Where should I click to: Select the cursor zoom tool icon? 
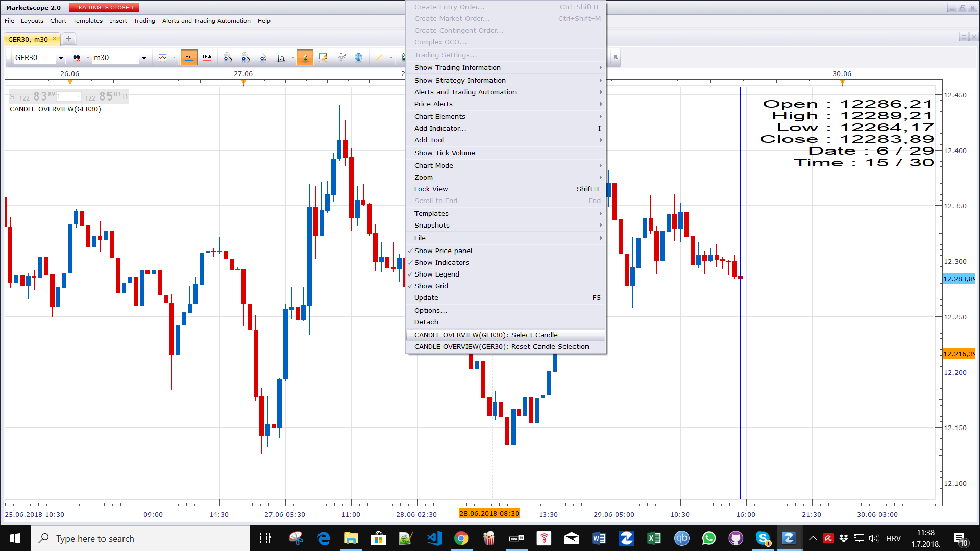pyautogui.click(x=263, y=58)
